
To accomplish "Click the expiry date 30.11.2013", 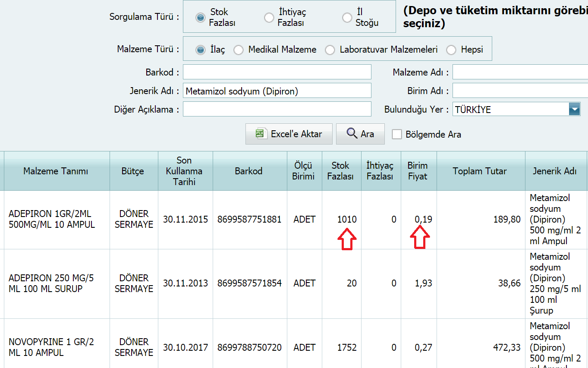I will click(x=186, y=283).
